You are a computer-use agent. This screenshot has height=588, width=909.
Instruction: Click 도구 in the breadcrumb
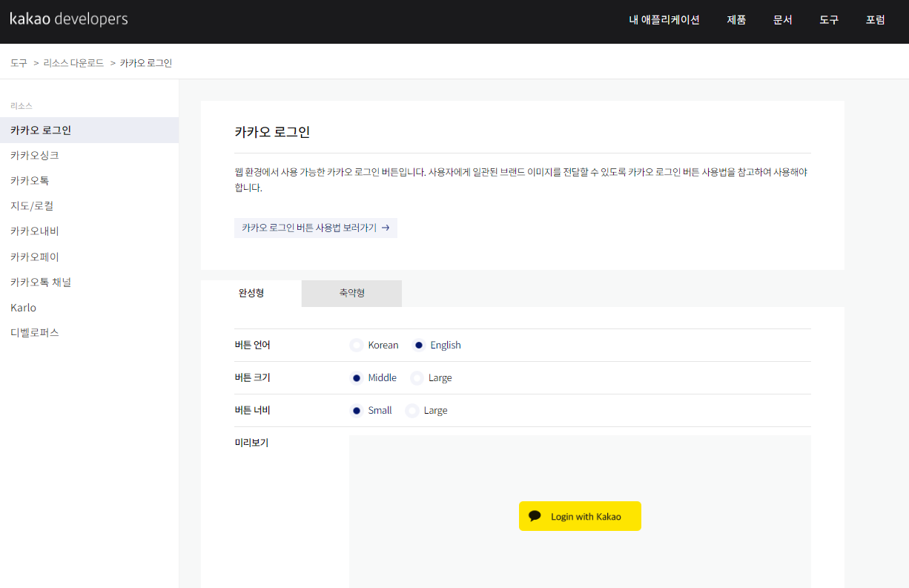pyautogui.click(x=19, y=63)
